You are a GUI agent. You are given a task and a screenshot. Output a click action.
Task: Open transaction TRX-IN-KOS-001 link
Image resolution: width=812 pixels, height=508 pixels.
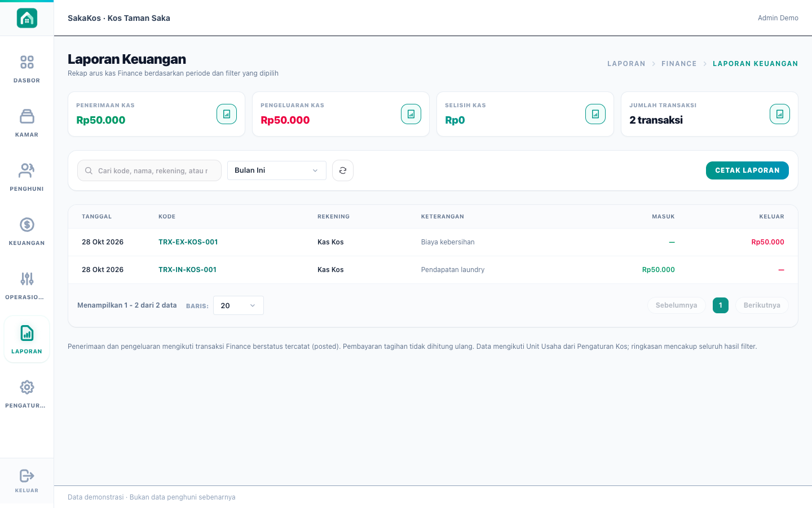[187, 270]
